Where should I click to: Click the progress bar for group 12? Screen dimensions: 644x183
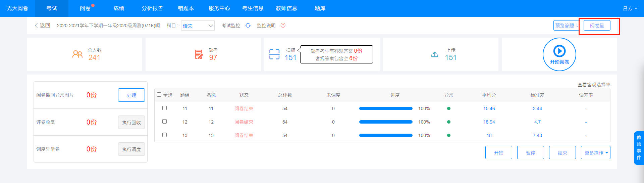(x=386, y=122)
